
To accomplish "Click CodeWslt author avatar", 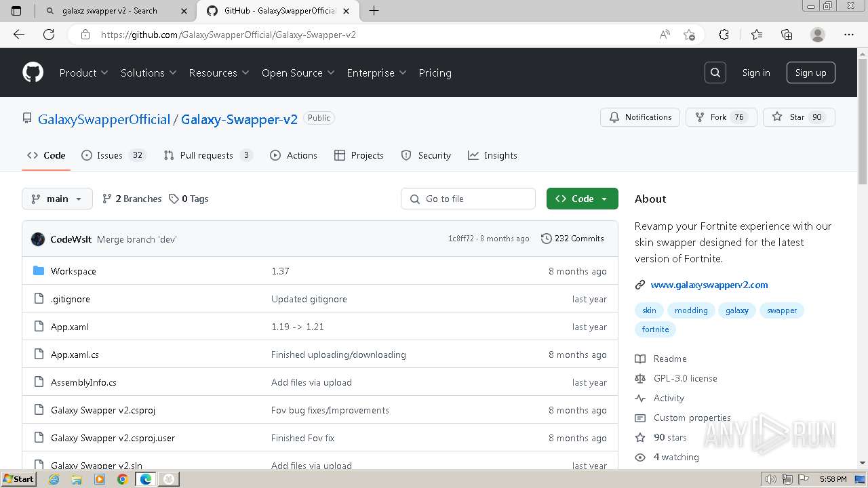I will [x=38, y=239].
